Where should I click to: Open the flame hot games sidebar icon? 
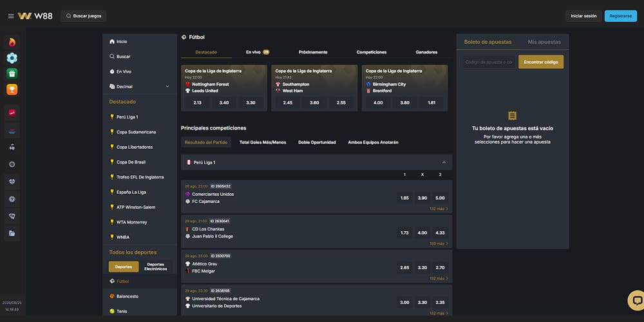click(12, 43)
